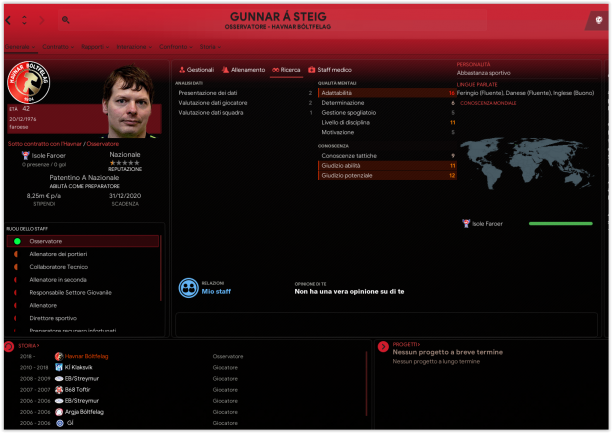Click the Havnar Bóltfelag club badge
This screenshot has height=433, width=612.
coord(28,82)
